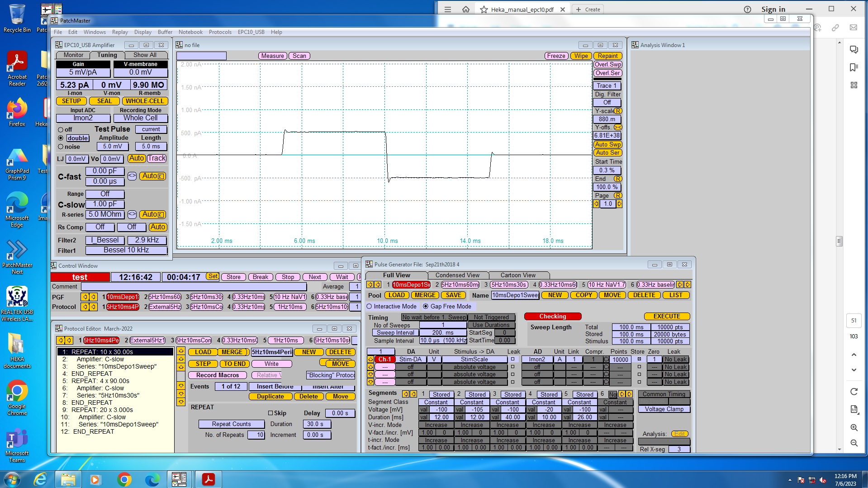Screen dimensions: 868x488
Task: Click Acrobat zoom in magnifier icon
Action: coord(854,428)
